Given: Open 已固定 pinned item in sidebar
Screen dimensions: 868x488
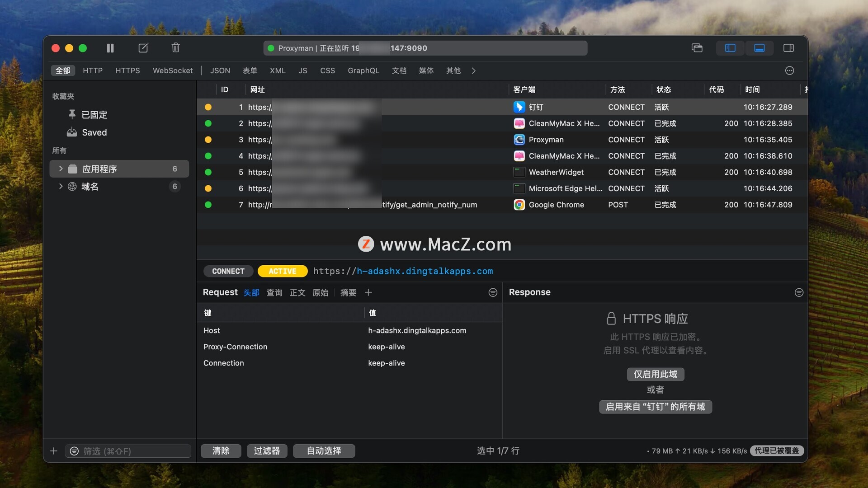Looking at the screenshot, I should tap(94, 115).
